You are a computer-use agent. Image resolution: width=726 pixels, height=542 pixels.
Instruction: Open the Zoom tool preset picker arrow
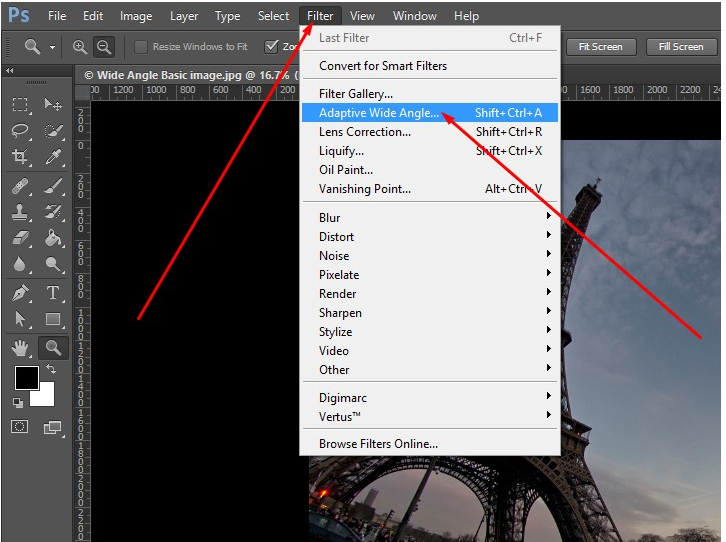point(52,47)
